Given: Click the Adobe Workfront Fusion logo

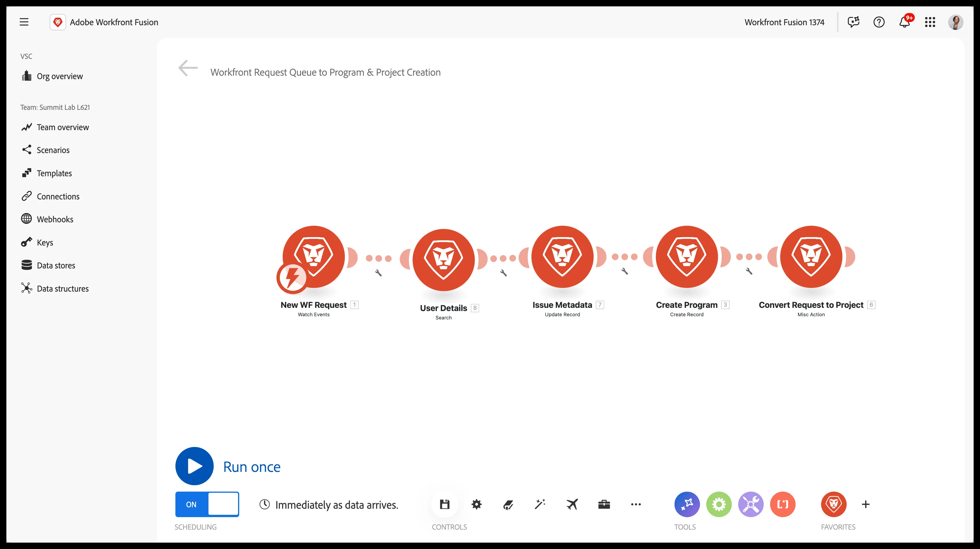Looking at the screenshot, I should (58, 22).
